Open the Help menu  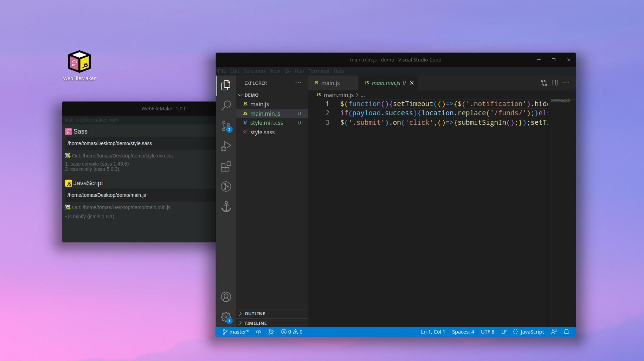tap(339, 71)
